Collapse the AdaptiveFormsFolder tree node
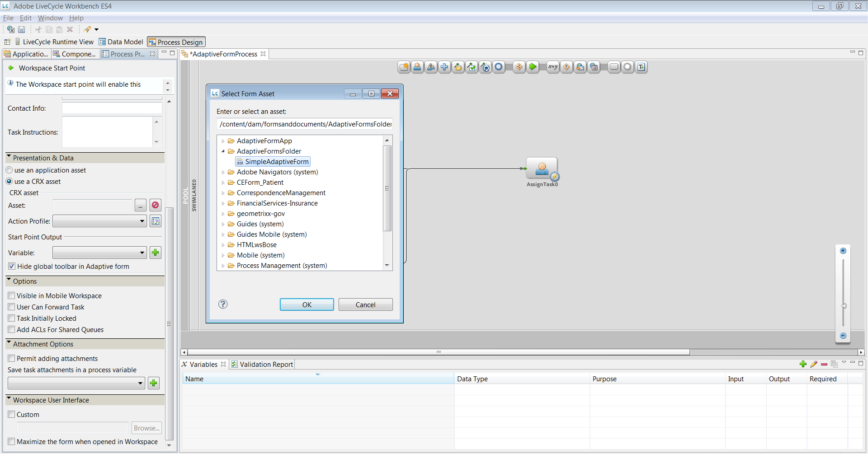Screen dimensions: 868x454 pyautogui.click(x=223, y=151)
